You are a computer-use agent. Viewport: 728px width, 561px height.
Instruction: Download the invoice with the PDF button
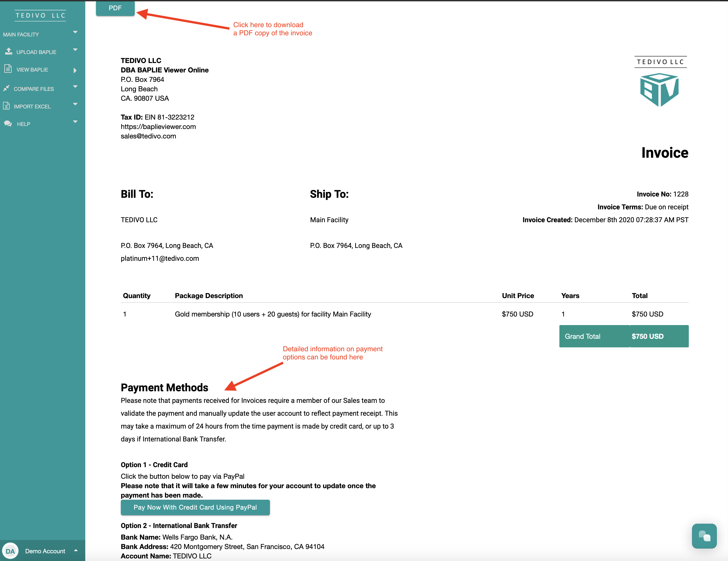point(115,8)
